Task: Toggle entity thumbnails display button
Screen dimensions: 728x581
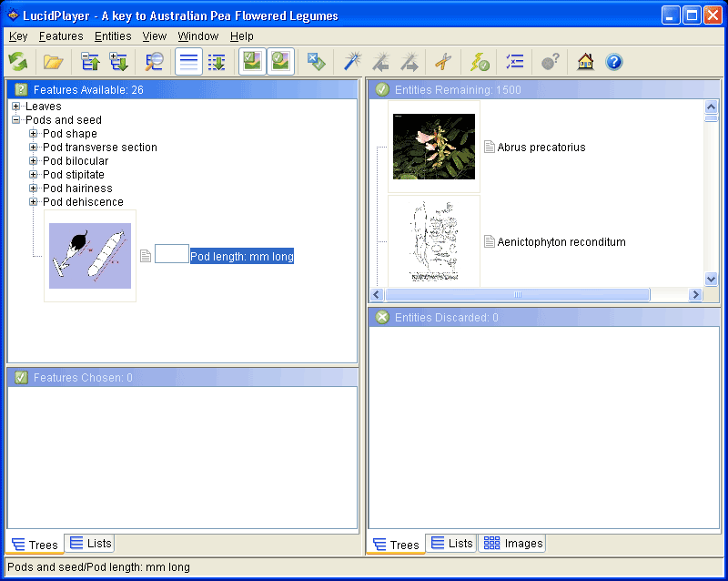Action: tap(281, 62)
